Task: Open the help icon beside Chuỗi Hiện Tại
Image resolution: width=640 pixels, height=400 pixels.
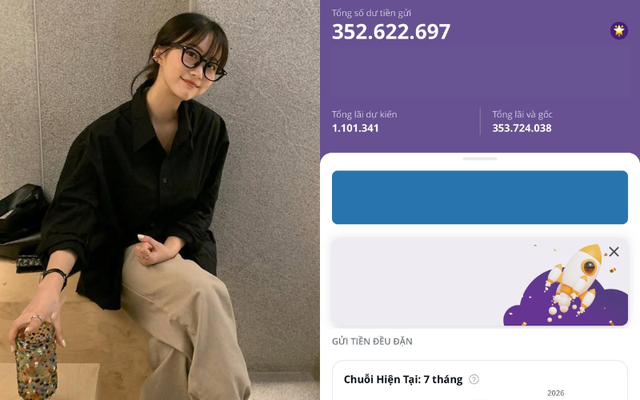Action: (x=474, y=379)
